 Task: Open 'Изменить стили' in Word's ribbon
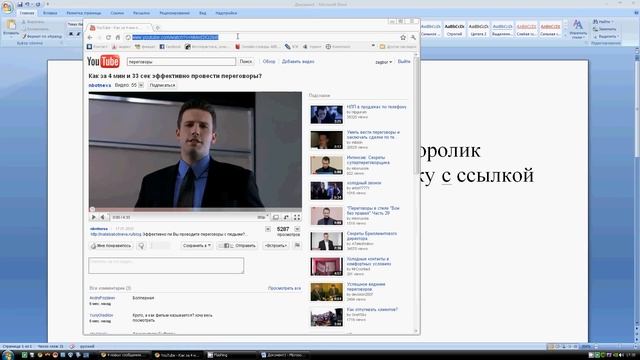tap(578, 29)
